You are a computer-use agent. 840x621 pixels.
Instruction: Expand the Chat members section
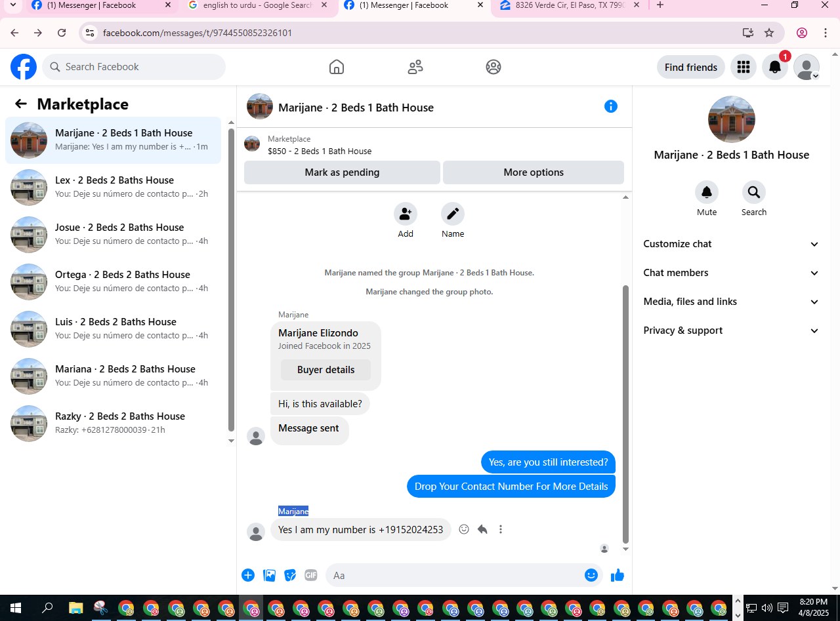tap(731, 273)
